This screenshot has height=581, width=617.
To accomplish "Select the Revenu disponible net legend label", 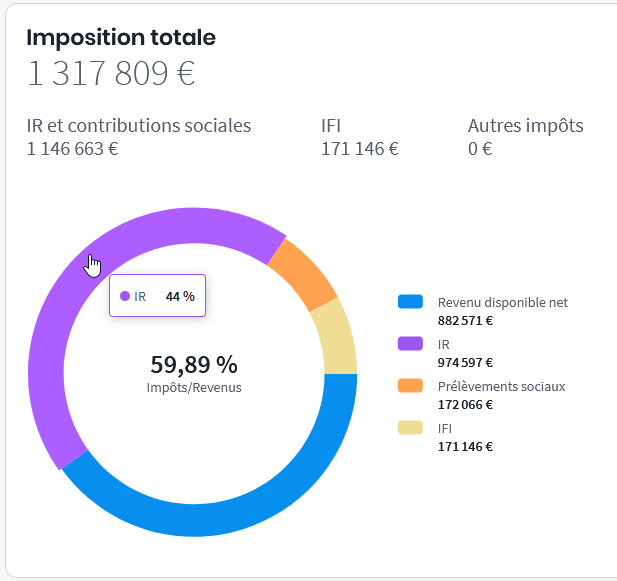I will 503,302.
